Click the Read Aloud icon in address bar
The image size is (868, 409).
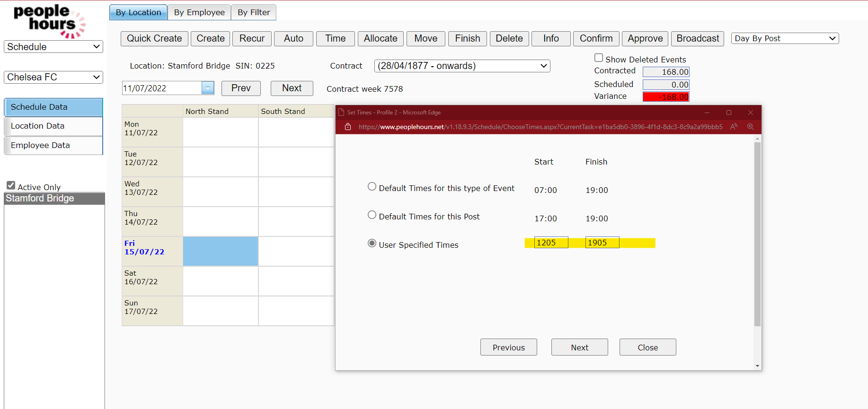tap(734, 127)
